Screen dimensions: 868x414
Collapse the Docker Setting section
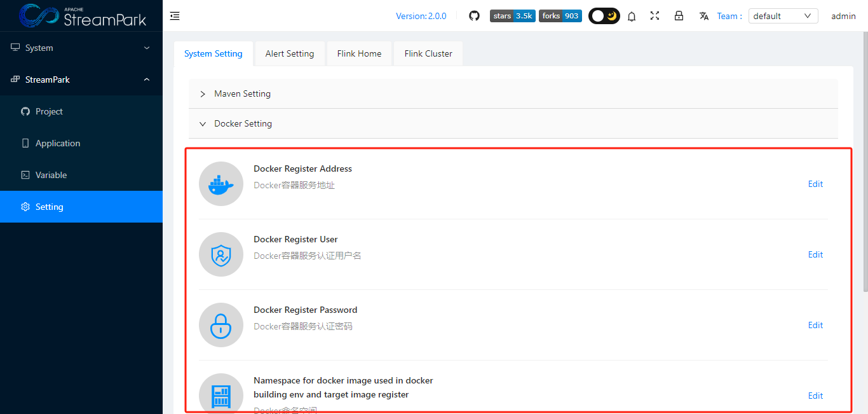click(x=243, y=123)
